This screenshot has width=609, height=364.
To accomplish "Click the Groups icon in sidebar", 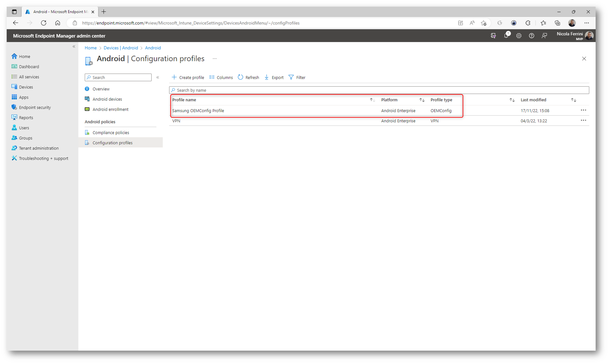I will pyautogui.click(x=14, y=138).
